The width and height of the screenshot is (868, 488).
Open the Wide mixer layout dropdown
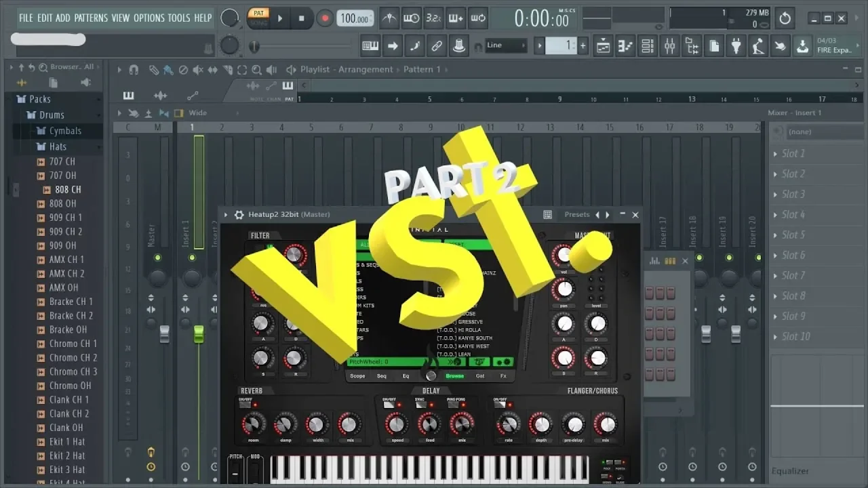(197, 113)
